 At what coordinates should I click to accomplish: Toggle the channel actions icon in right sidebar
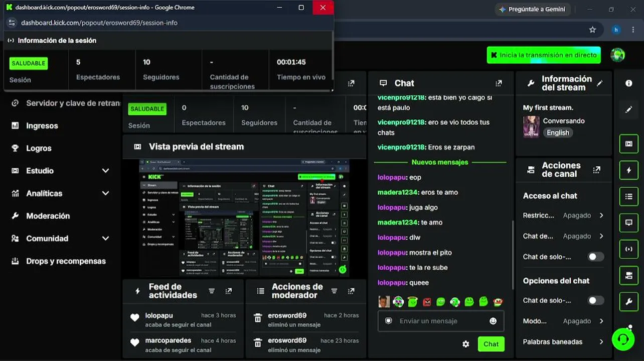coord(629,275)
